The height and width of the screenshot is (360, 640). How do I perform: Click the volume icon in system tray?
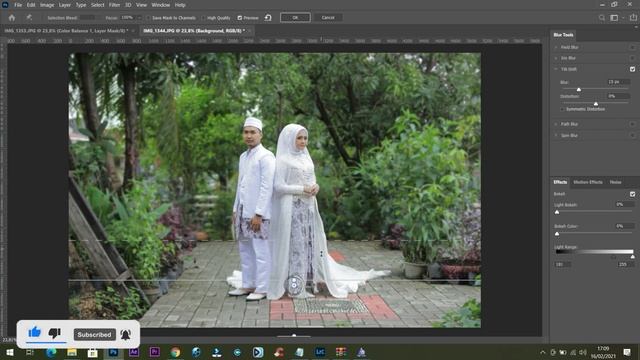click(582, 352)
